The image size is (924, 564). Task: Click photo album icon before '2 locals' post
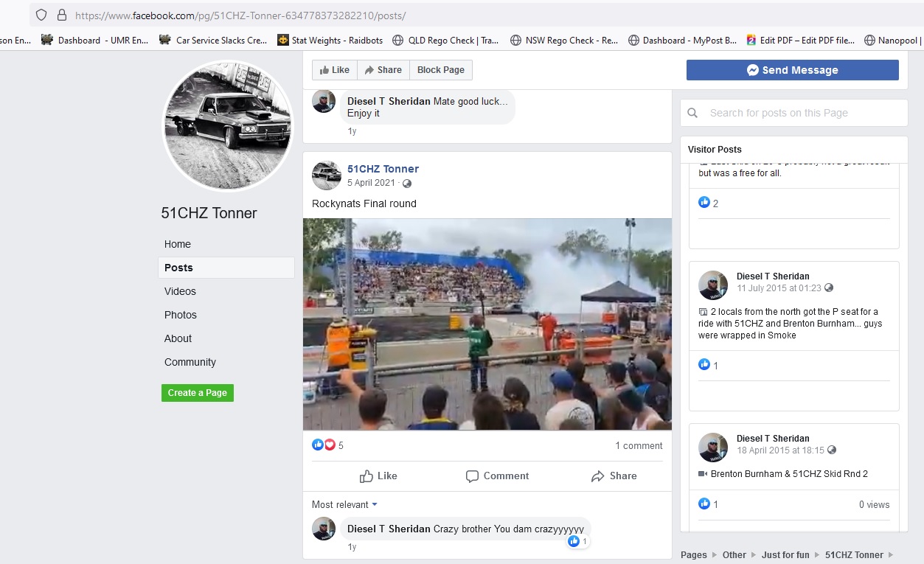tap(703, 312)
